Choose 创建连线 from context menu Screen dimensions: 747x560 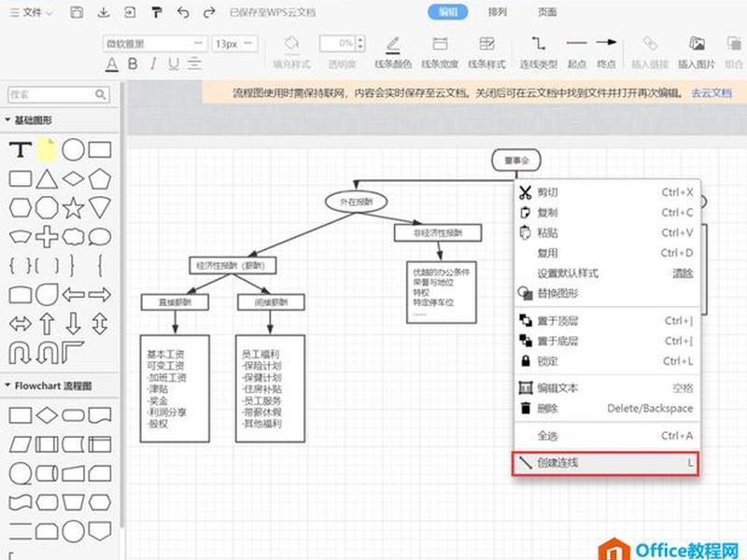[x=605, y=463]
